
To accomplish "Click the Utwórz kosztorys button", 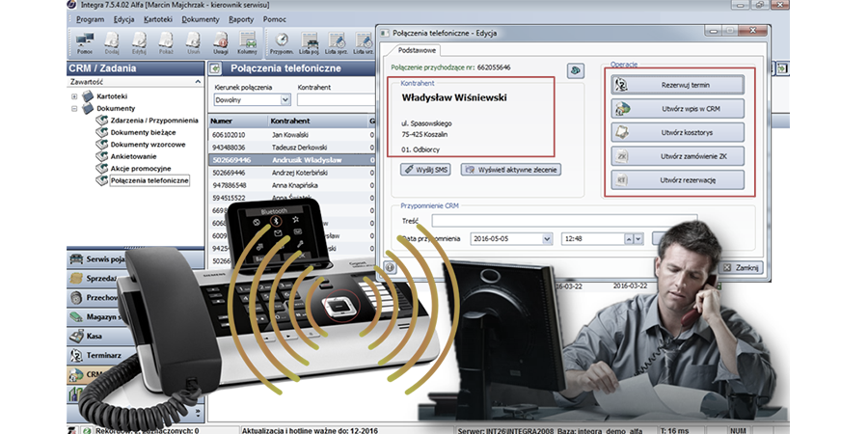I will pyautogui.click(x=678, y=133).
